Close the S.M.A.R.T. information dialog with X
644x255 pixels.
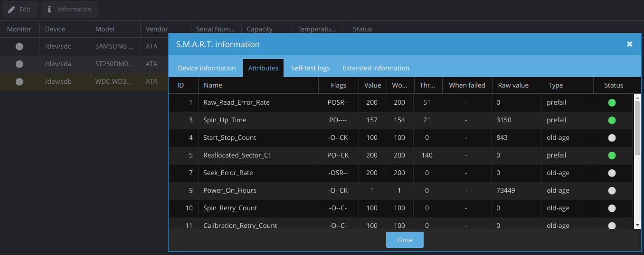pyautogui.click(x=630, y=44)
